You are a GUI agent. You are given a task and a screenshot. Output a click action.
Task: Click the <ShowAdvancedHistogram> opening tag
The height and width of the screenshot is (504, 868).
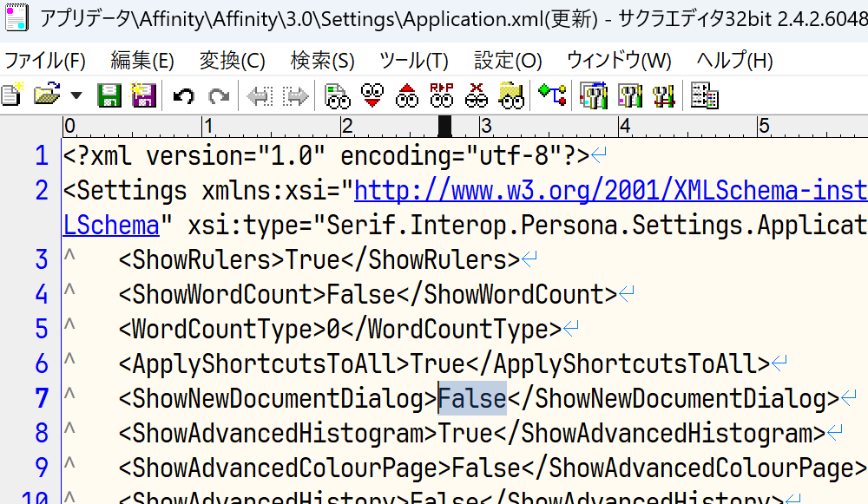click(278, 434)
